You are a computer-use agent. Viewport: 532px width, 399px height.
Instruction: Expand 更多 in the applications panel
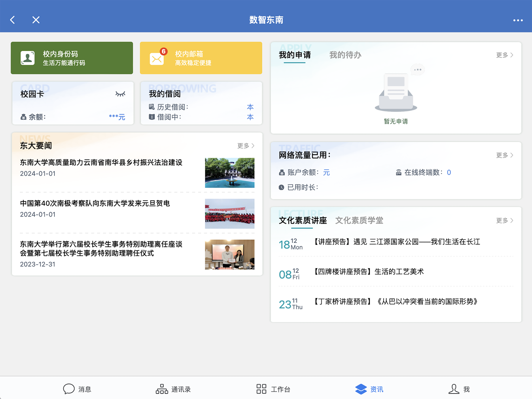tap(505, 55)
